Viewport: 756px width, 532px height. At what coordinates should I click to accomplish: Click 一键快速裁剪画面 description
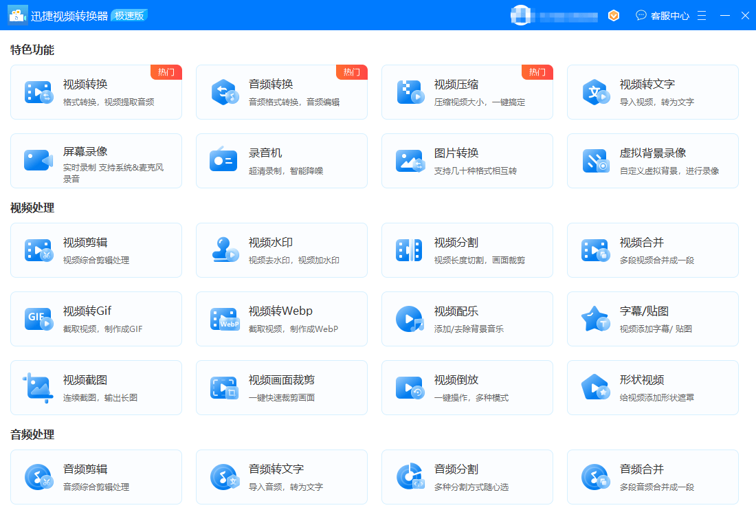click(x=282, y=398)
